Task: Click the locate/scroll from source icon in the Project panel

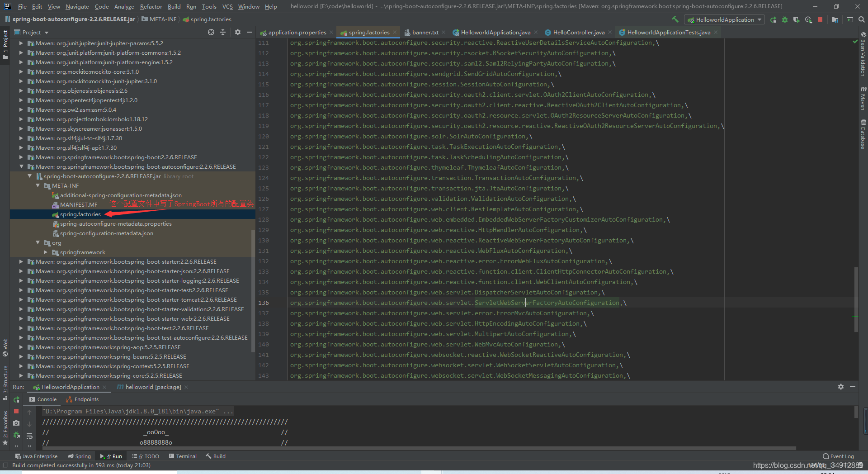Action: tap(211, 32)
